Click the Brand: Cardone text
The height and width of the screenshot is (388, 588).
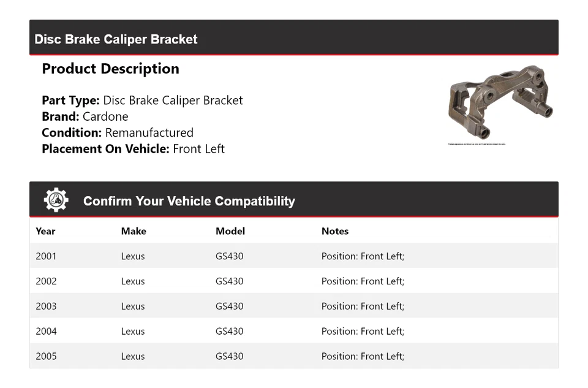tap(85, 116)
